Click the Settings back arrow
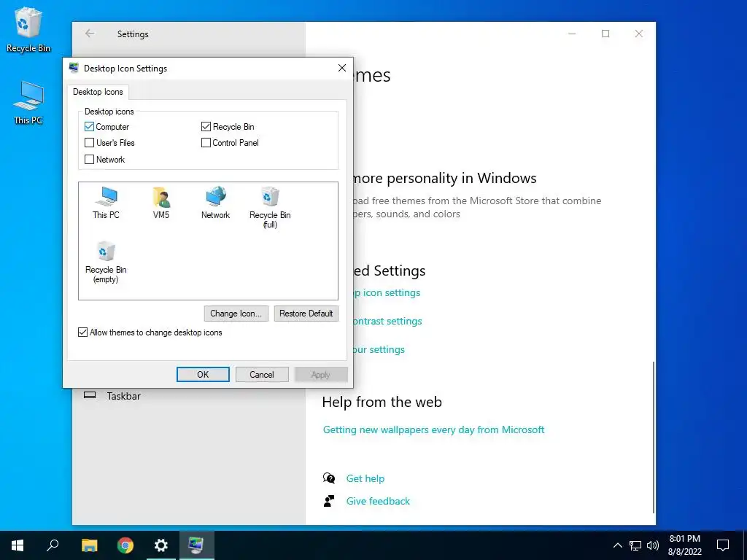The width and height of the screenshot is (747, 560). point(90,34)
